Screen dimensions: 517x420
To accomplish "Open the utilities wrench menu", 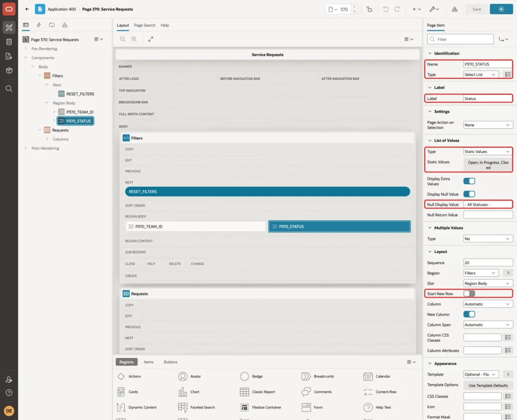I will point(434,9).
